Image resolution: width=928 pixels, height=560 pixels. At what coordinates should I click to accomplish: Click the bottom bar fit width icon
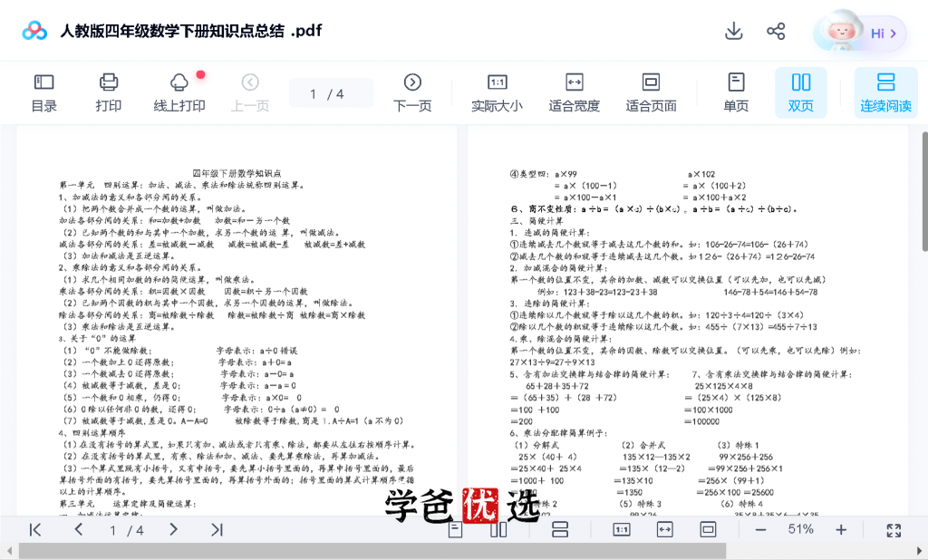[x=664, y=530]
